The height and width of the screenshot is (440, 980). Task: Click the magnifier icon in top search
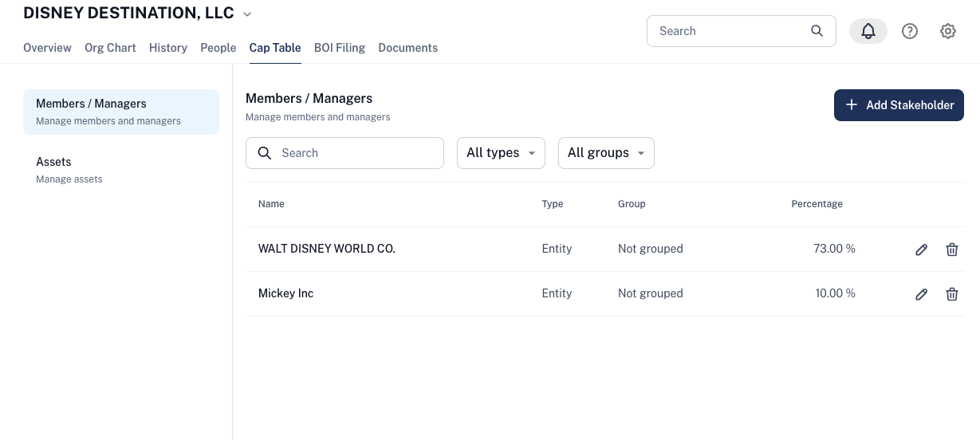pos(817,31)
